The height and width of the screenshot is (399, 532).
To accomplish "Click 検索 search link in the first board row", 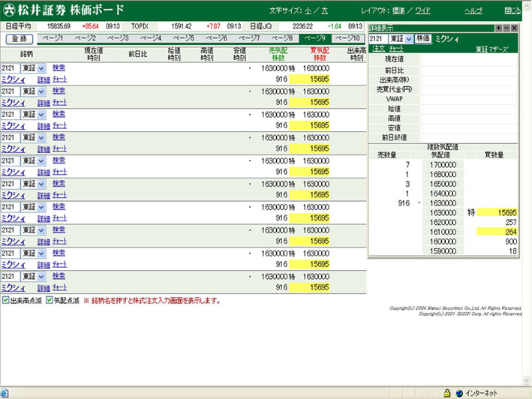I will 59,67.
